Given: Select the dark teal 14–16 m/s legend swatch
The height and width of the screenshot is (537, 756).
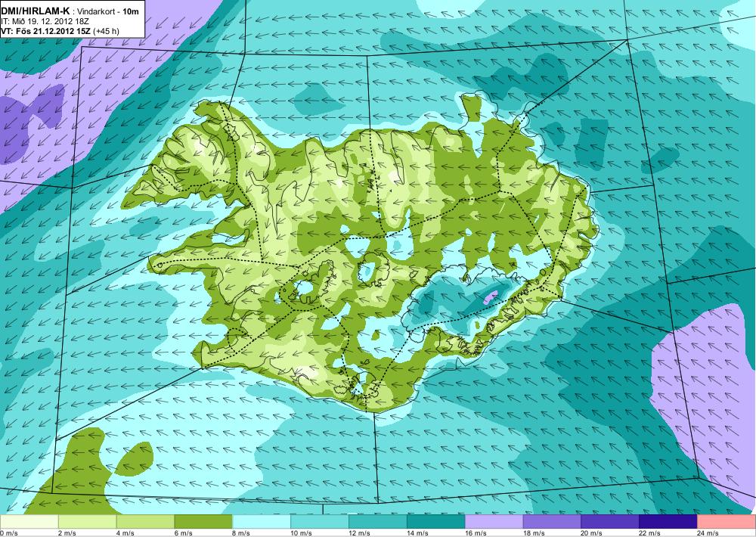Looking at the screenshot, I should 436,522.
